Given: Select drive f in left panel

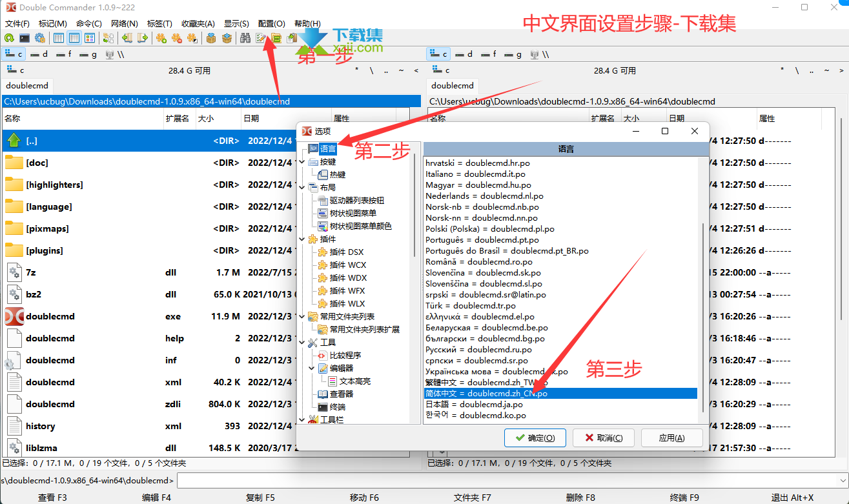Looking at the screenshot, I should pyautogui.click(x=64, y=54).
